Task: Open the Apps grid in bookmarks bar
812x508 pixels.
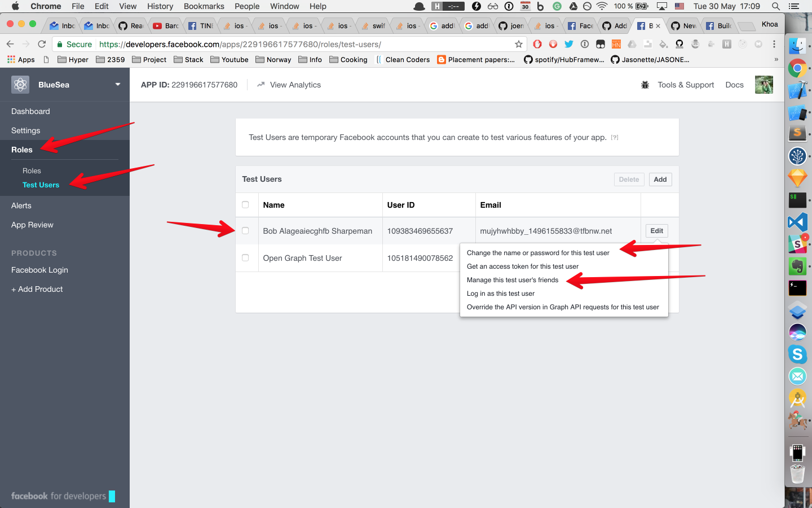Action: click(21, 59)
